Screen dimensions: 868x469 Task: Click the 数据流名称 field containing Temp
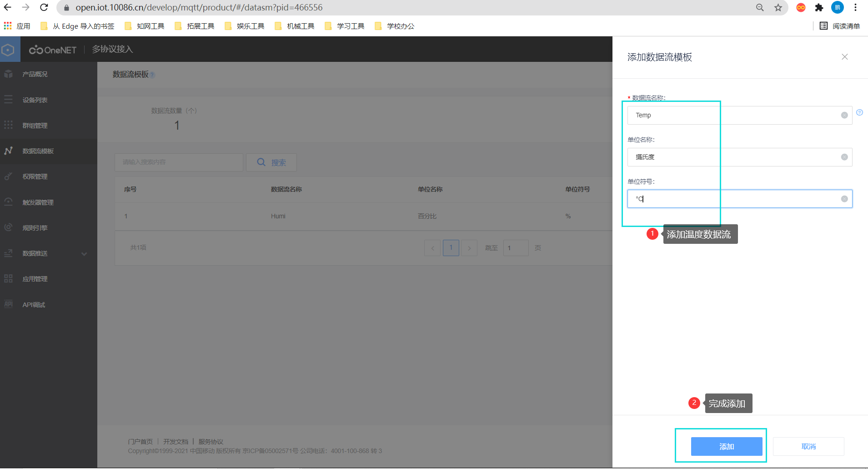[x=740, y=115]
